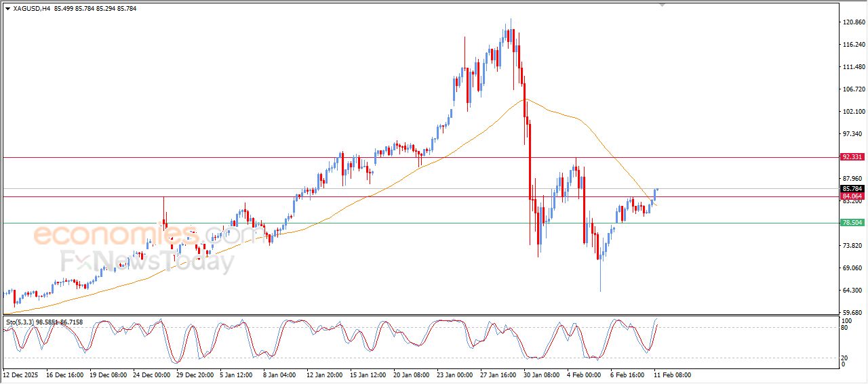Click the triangle arrow beside XAGUSD,H4
The image size is (868, 384).
tap(7, 9)
